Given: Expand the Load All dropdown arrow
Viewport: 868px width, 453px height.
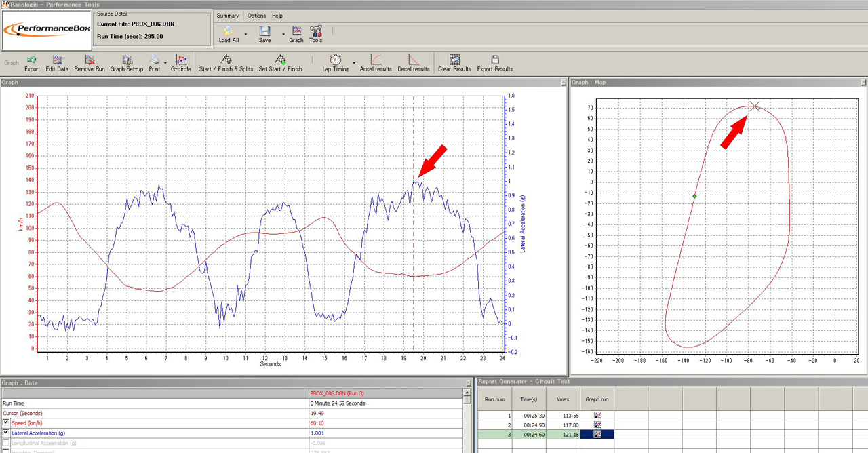Looking at the screenshot, I should tap(245, 34).
